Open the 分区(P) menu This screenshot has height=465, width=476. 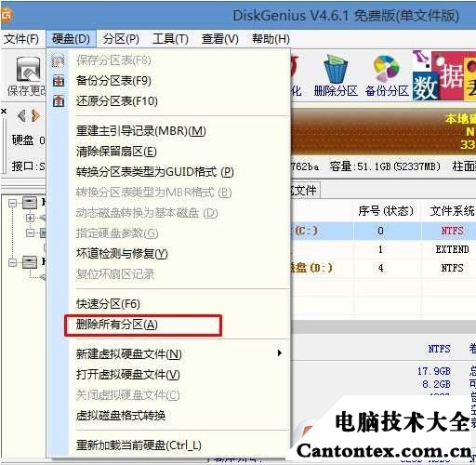coord(121,39)
